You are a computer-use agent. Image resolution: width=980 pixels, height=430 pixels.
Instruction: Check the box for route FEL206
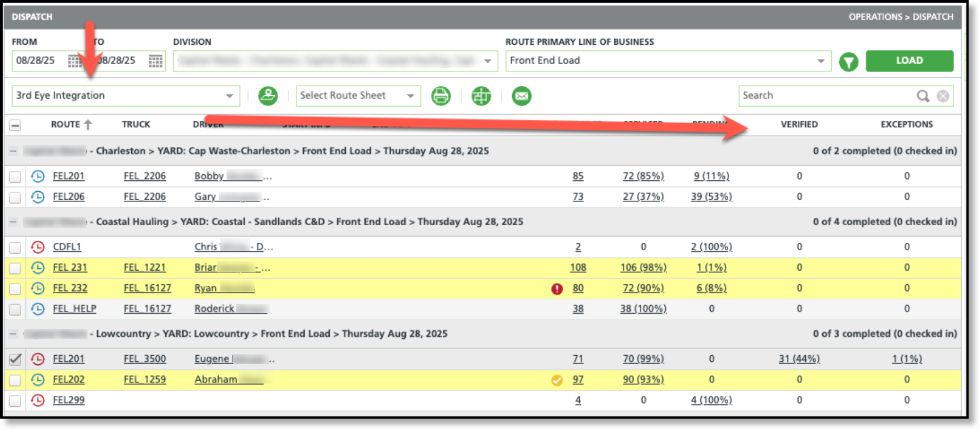[15, 197]
